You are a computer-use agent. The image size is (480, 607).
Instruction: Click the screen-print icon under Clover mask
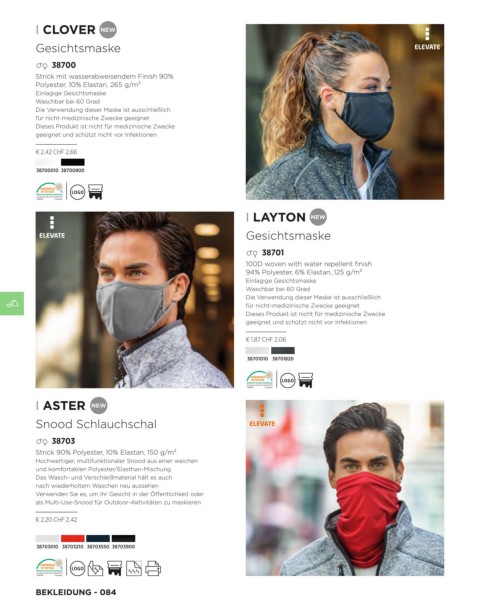(95, 192)
